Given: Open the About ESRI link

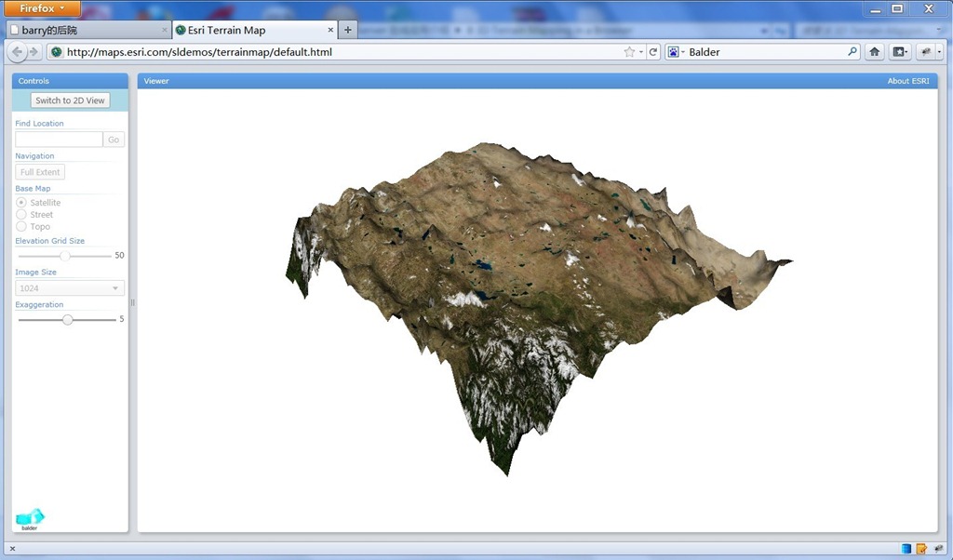Looking at the screenshot, I should [907, 81].
